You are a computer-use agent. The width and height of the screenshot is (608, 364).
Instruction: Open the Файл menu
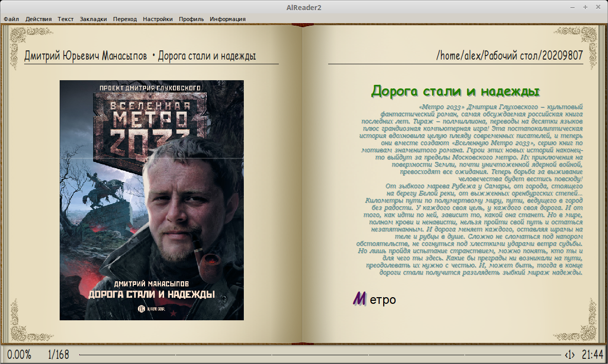coord(11,19)
